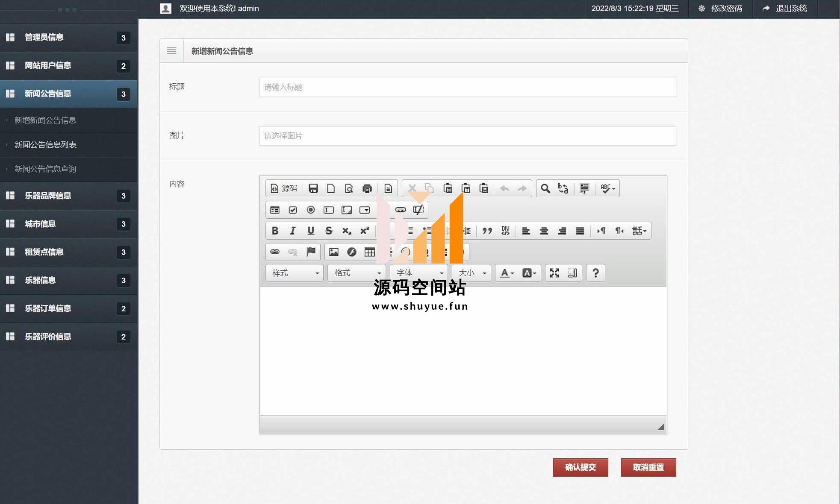
Task: Open the 大小 font size dropdown
Action: pos(472,273)
